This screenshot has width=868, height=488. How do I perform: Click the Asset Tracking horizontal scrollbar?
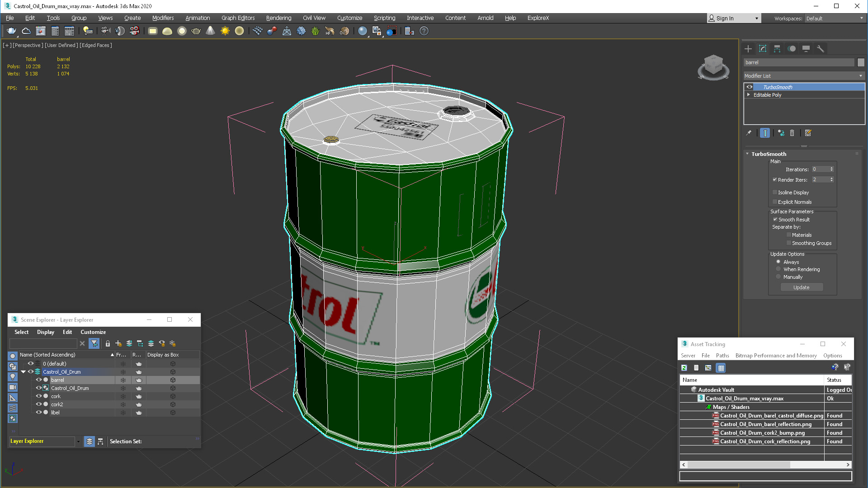pos(765,465)
